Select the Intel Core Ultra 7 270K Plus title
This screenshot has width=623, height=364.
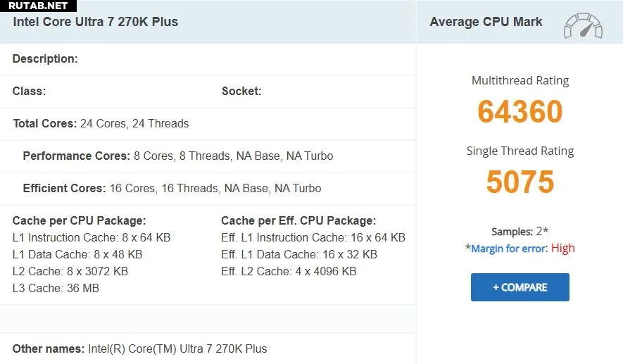point(96,22)
